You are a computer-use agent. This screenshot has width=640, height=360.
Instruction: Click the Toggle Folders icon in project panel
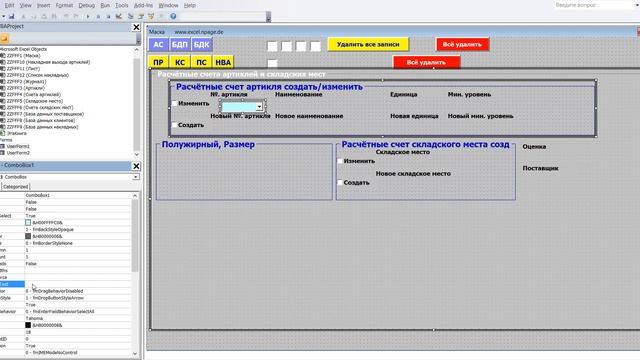[4, 39]
